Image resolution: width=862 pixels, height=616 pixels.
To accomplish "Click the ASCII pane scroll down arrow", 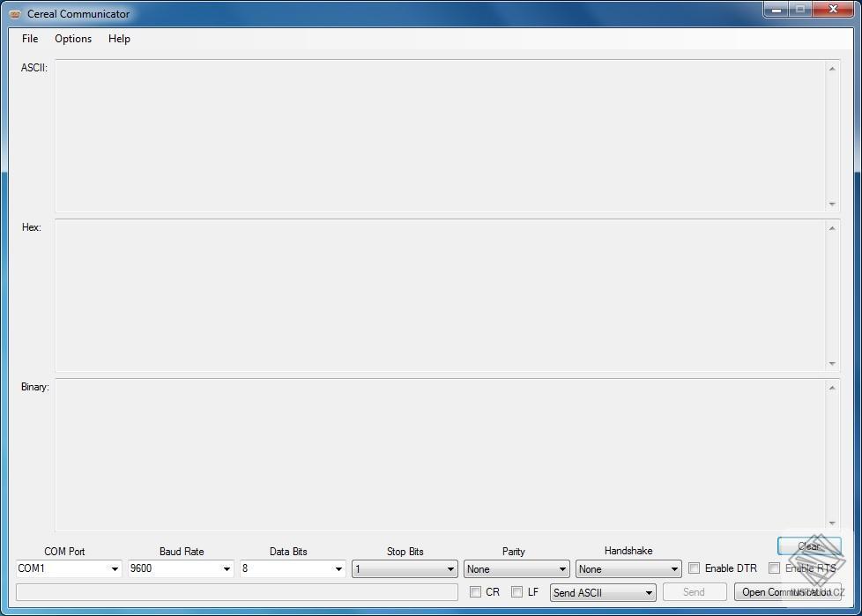I will 832,204.
